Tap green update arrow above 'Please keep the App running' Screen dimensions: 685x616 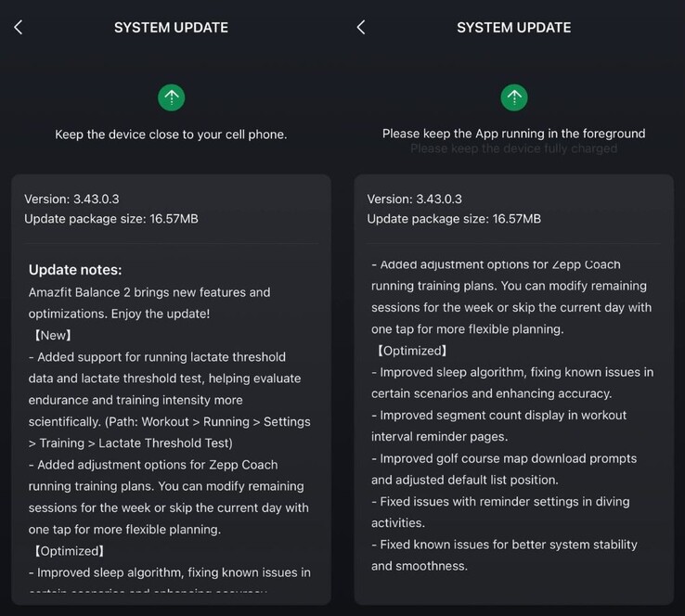click(x=513, y=96)
